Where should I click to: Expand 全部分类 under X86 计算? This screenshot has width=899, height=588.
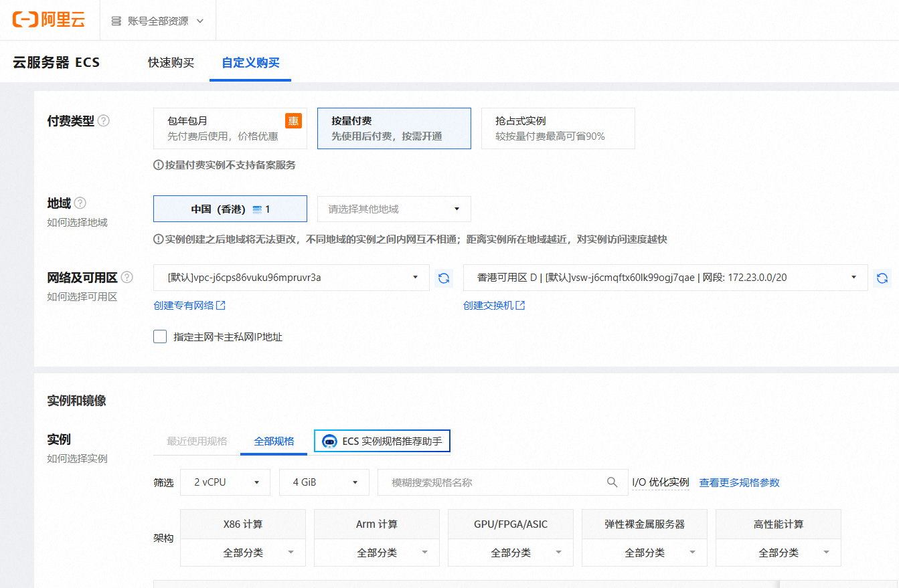(243, 553)
